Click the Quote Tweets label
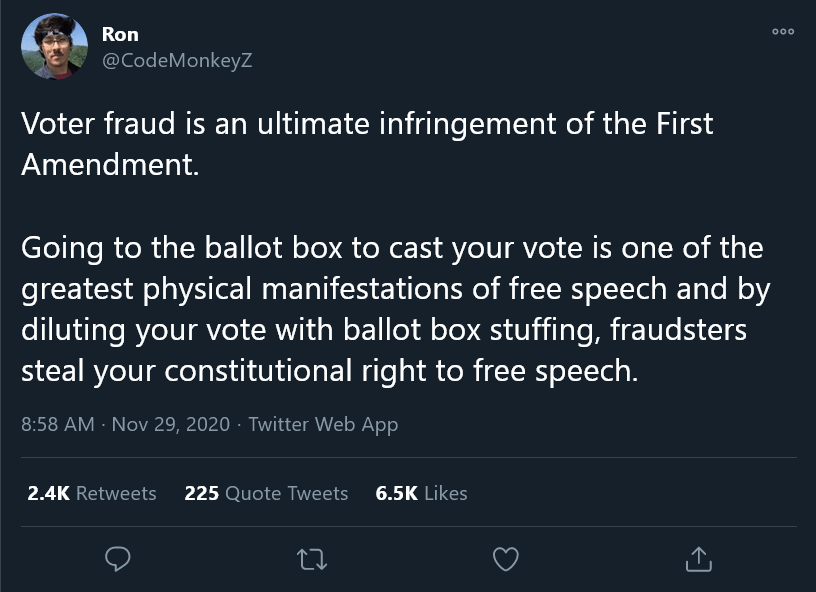Screen dimensions: 816x592 tap(286, 493)
